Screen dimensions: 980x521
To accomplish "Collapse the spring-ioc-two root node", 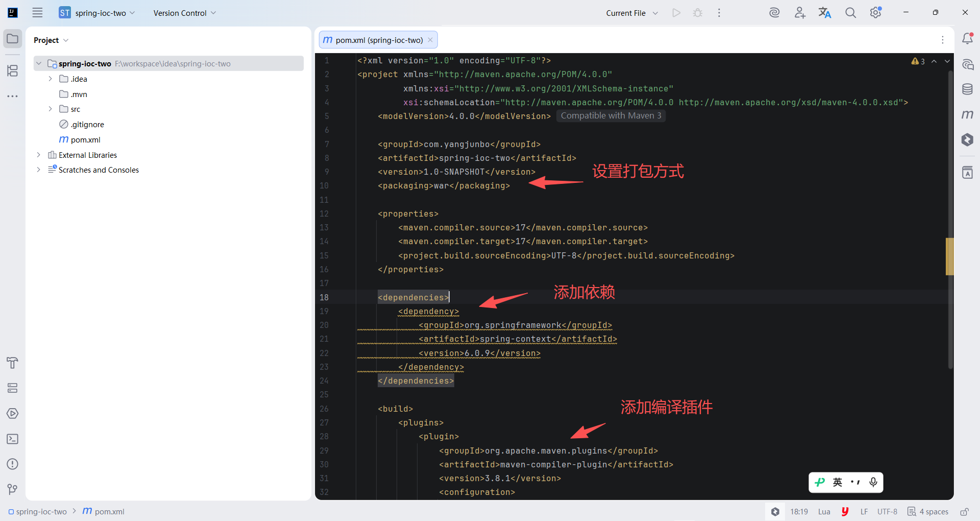I will tap(39, 63).
